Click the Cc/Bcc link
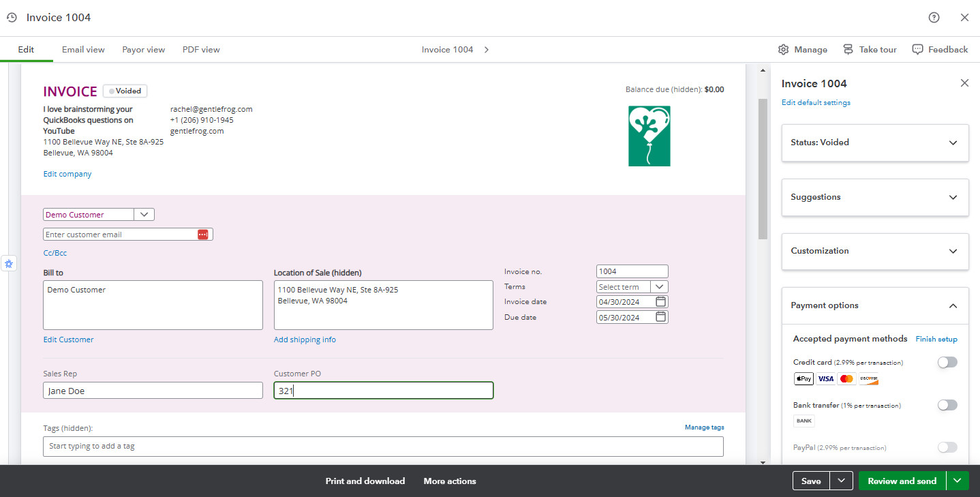Viewport: 980px width, 497px height. 55,253
